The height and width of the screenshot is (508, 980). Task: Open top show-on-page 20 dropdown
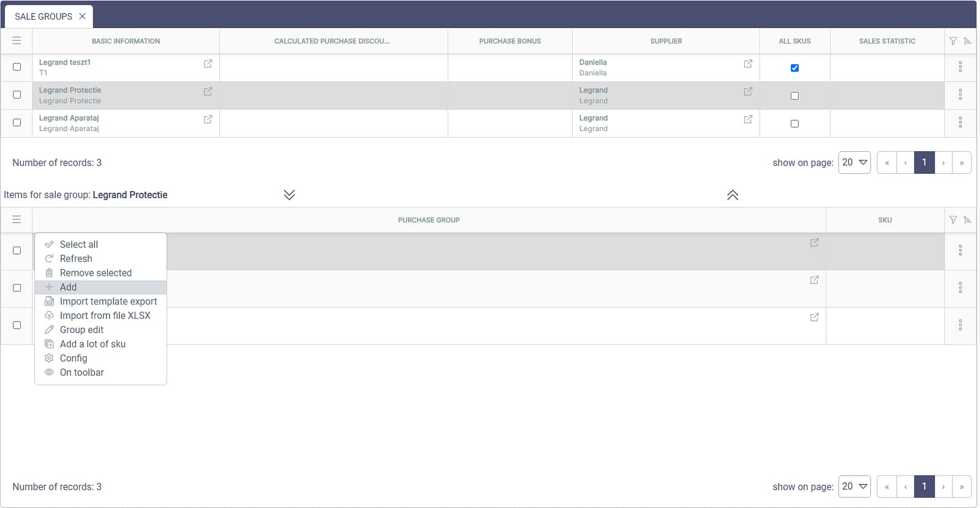pos(854,163)
